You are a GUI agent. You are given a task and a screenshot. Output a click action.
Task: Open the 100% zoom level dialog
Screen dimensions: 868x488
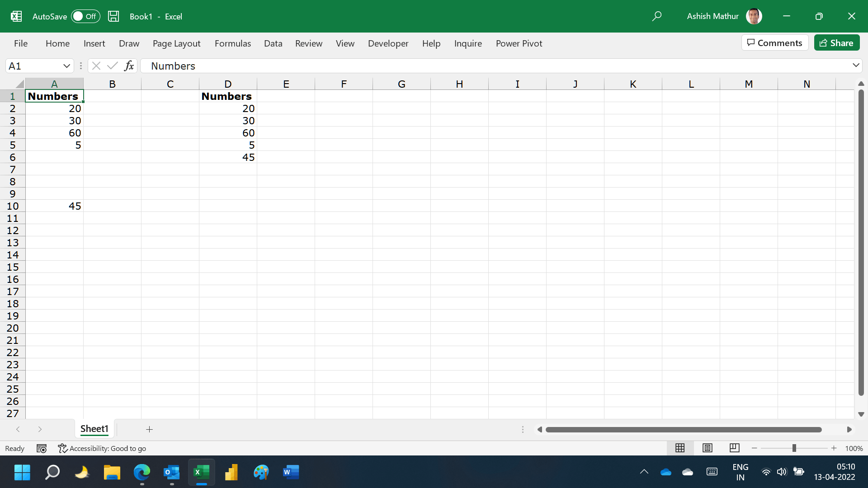pos(854,448)
